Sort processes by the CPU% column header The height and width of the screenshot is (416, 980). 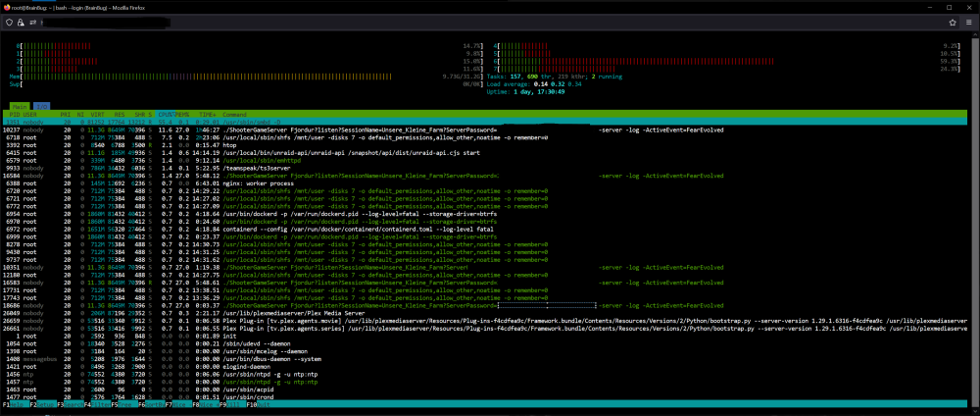pos(165,115)
